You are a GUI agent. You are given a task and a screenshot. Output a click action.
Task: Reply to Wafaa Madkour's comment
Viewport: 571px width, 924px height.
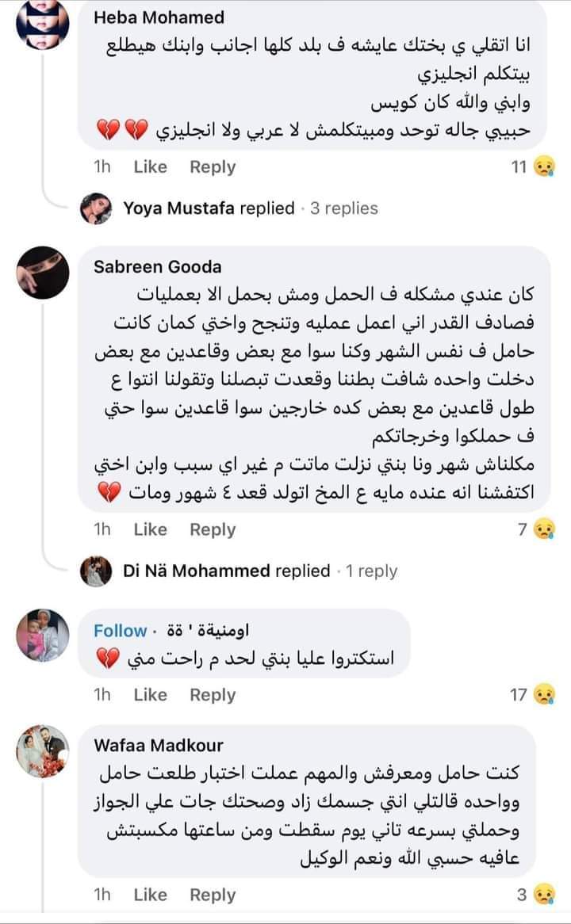pyautogui.click(x=213, y=895)
